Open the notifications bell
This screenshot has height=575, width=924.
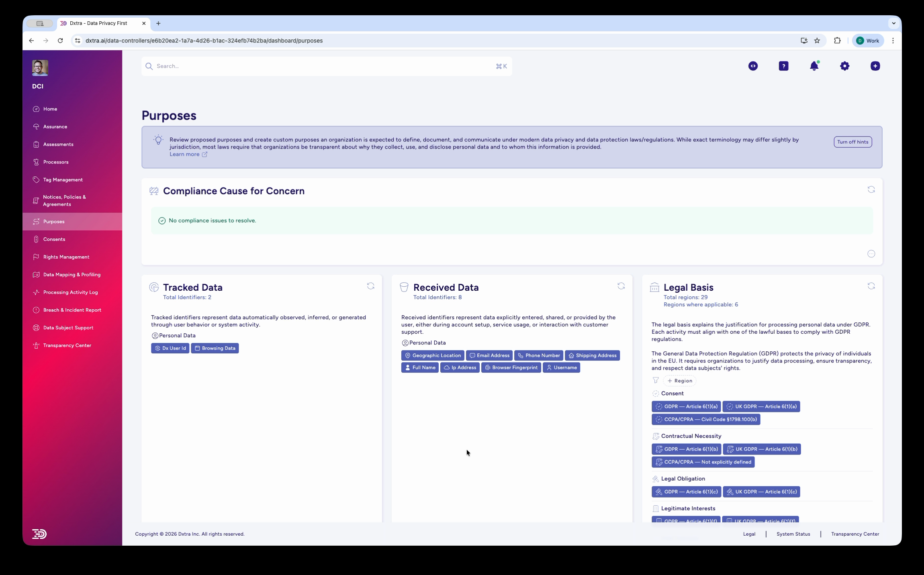814,66
